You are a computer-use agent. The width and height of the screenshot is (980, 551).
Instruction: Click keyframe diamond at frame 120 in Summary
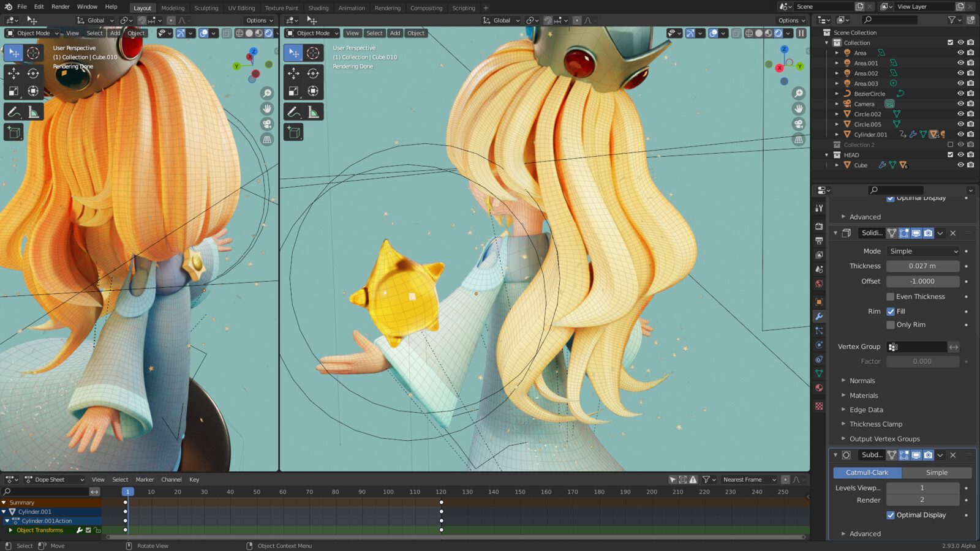coord(441,503)
